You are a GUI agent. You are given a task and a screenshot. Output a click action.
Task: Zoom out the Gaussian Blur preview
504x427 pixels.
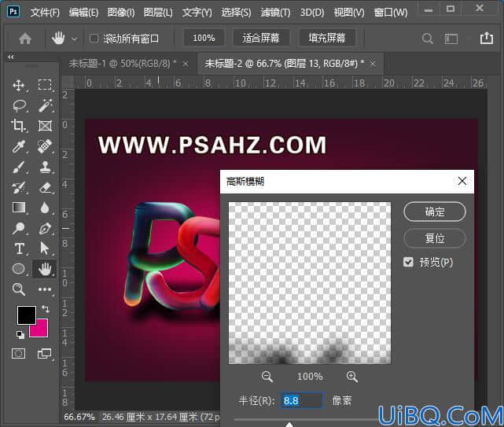tap(267, 377)
